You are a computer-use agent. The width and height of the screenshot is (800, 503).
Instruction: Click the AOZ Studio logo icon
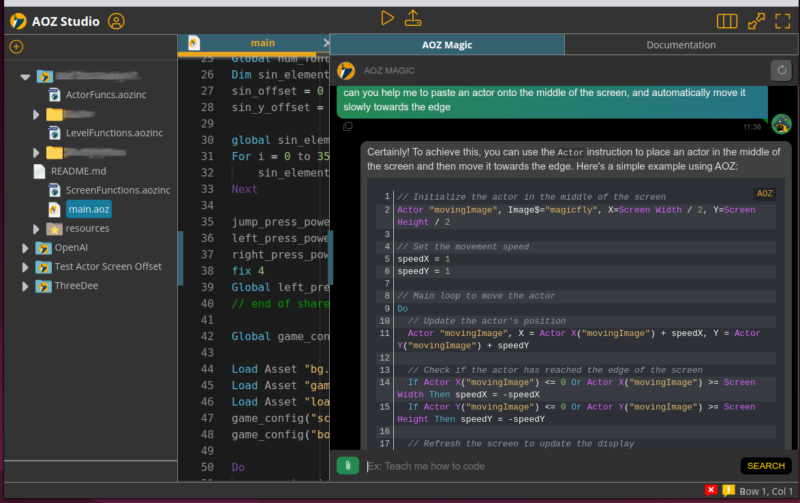point(18,21)
